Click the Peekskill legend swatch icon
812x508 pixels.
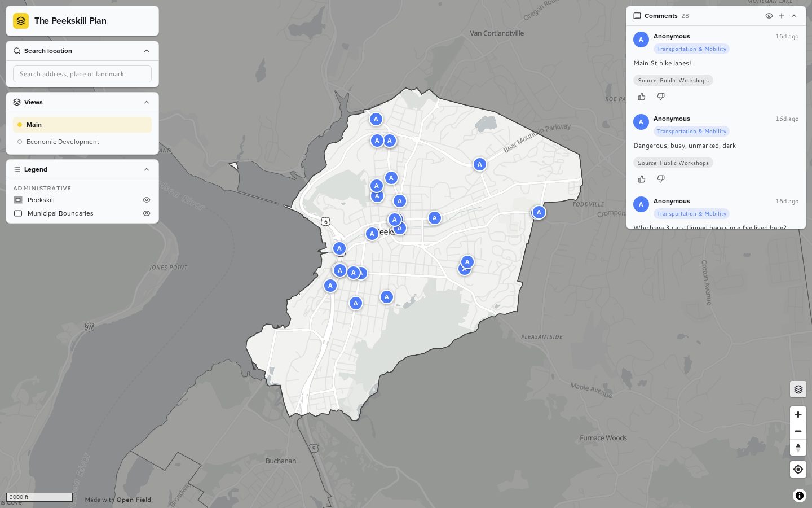[18, 200]
